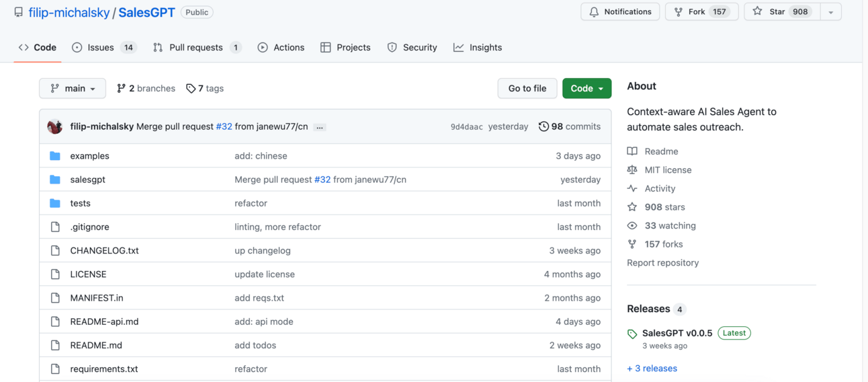Viewport: 868px width, 382px height.
Task: Click the branches icon beside 2 branches
Action: pos(121,89)
